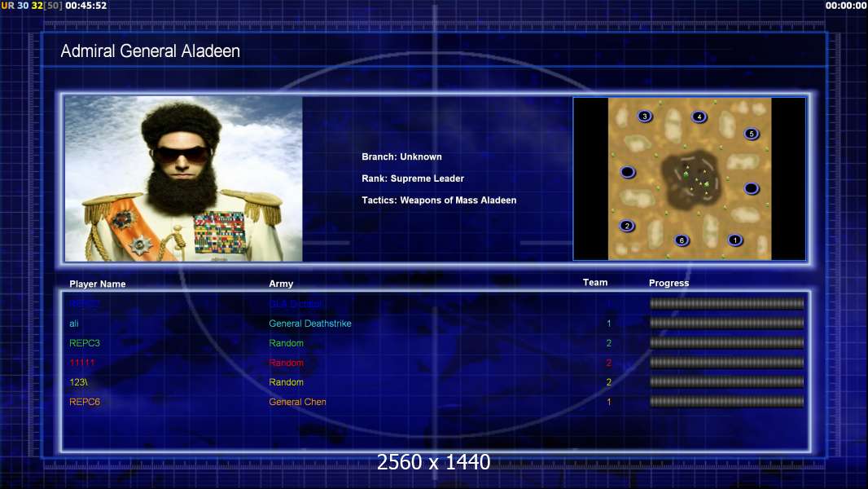Image resolution: width=868 pixels, height=489 pixels.
Task: Select start position marker 3 on the minimap
Action: click(645, 117)
